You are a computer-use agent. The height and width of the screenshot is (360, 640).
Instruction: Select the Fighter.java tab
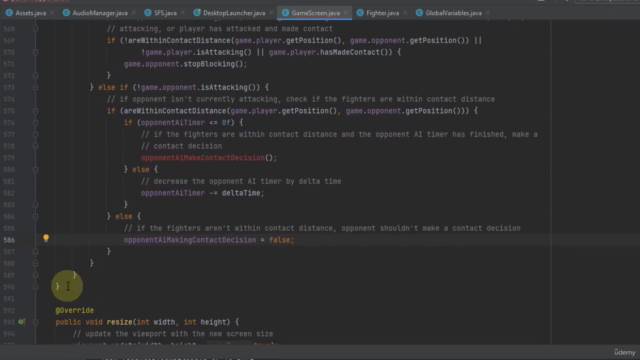pos(382,13)
